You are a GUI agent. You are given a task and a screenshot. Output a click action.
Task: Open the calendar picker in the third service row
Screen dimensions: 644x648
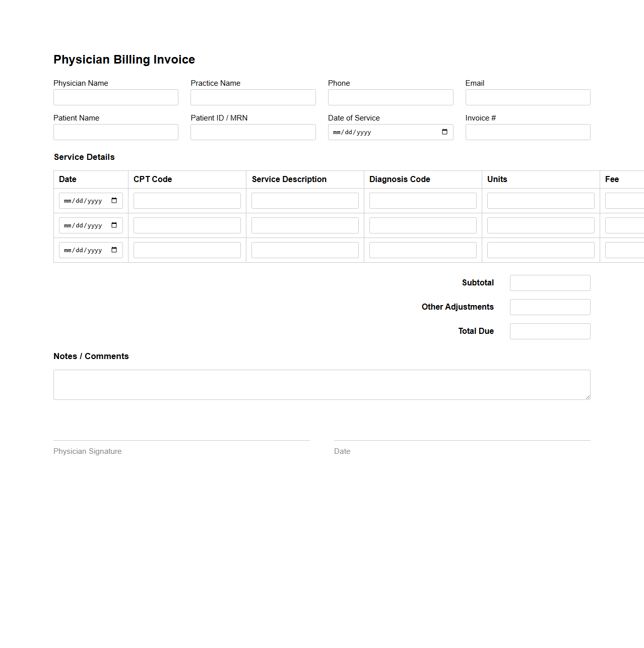[115, 250]
